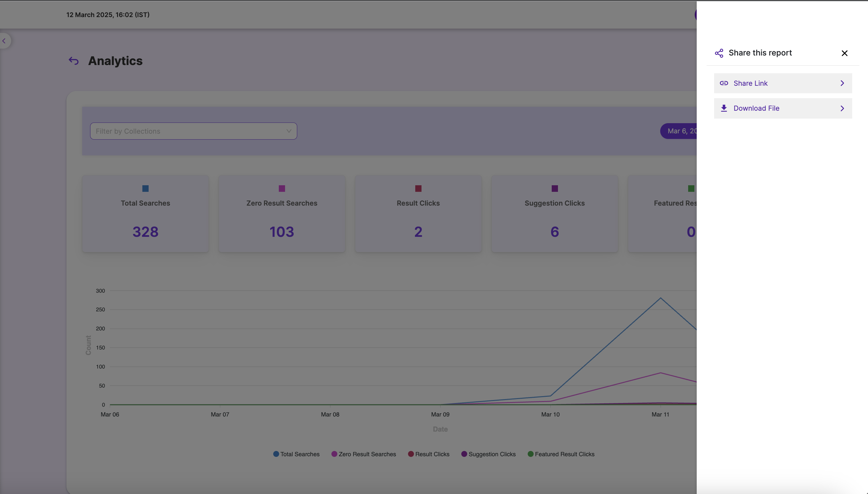The width and height of the screenshot is (868, 494).
Task: Toggle Total Searches series in chart legend
Action: coord(296,454)
